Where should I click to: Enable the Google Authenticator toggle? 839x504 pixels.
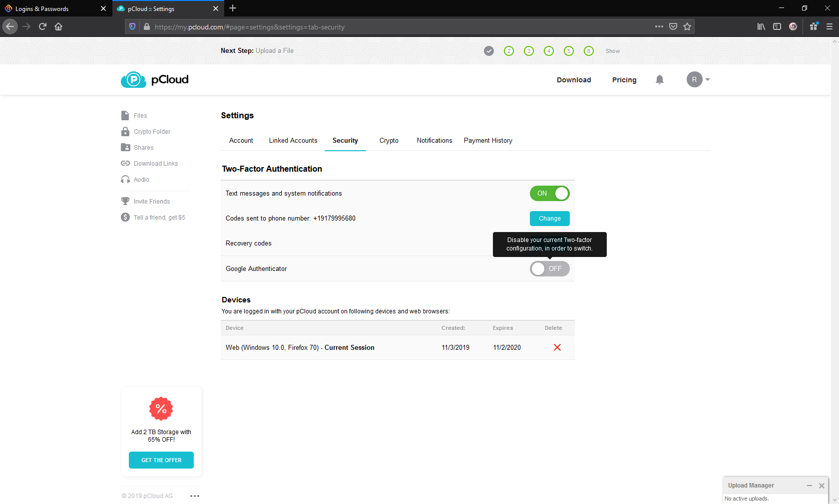point(549,269)
